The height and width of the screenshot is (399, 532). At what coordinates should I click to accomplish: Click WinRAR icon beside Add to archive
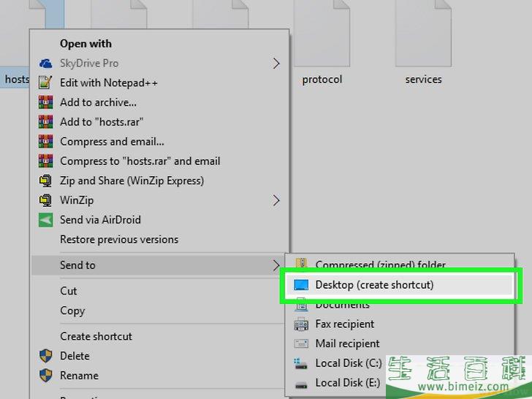tap(45, 102)
